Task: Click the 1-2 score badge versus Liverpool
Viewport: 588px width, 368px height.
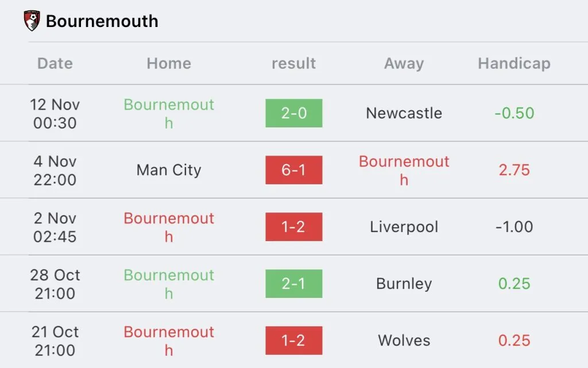Action: point(293,227)
